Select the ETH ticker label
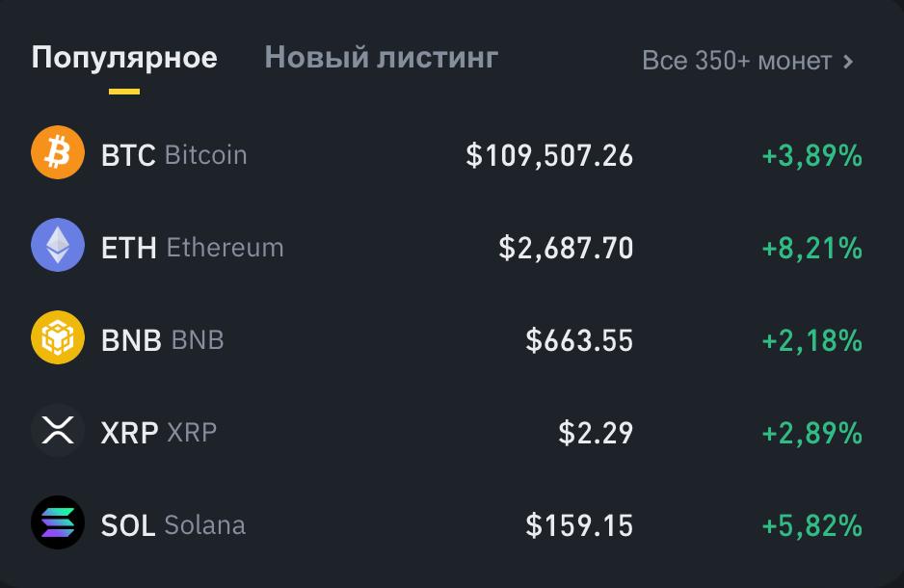Image resolution: width=904 pixels, height=588 pixels. [x=128, y=248]
